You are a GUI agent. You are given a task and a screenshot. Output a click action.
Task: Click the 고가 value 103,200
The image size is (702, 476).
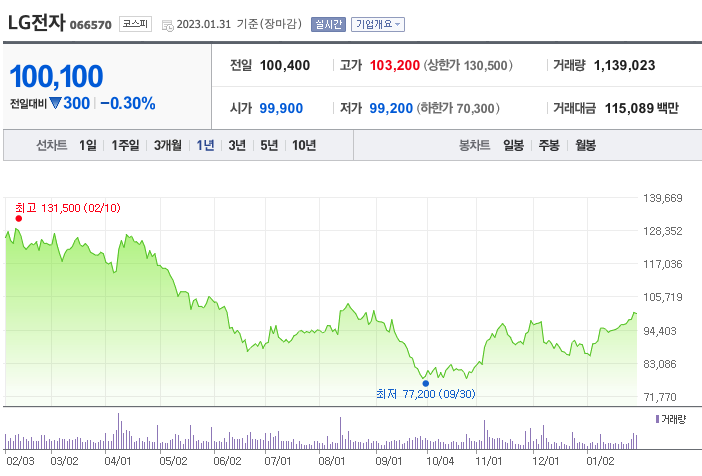[x=395, y=65]
